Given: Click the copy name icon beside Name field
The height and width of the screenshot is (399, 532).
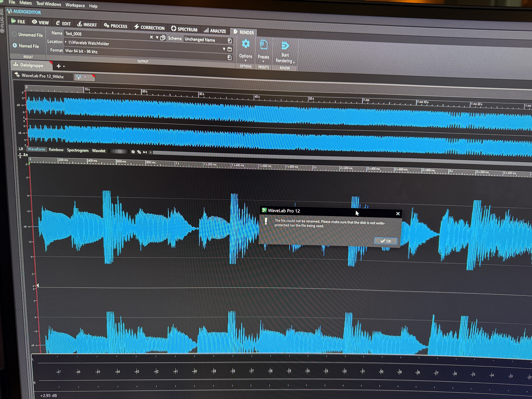Looking at the screenshot, I should (x=163, y=38).
